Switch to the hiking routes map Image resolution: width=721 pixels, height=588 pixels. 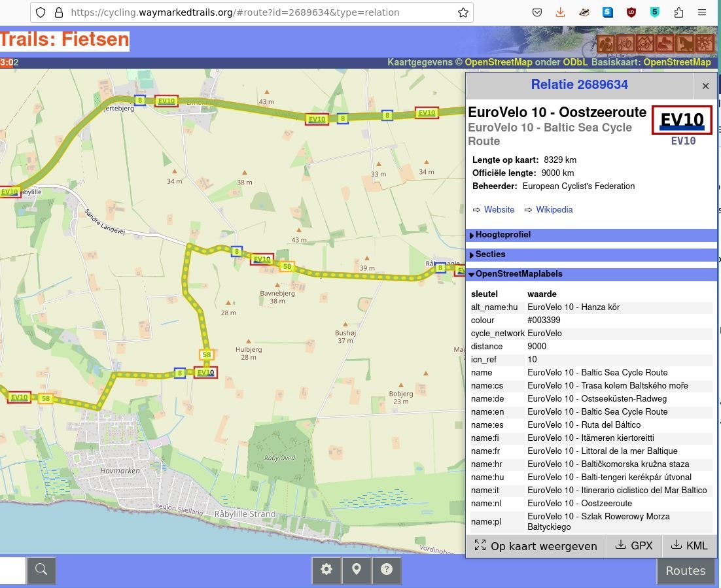click(606, 43)
